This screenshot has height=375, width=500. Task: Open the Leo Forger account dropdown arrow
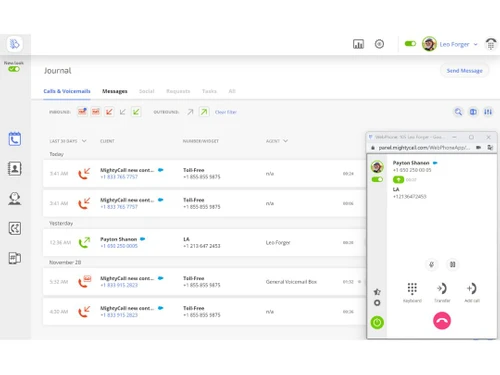[476, 44]
